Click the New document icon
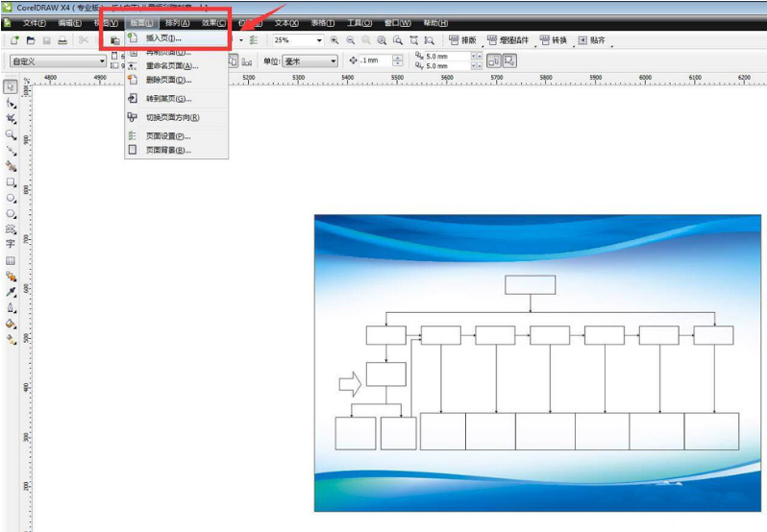The height and width of the screenshot is (532, 767). (14, 40)
